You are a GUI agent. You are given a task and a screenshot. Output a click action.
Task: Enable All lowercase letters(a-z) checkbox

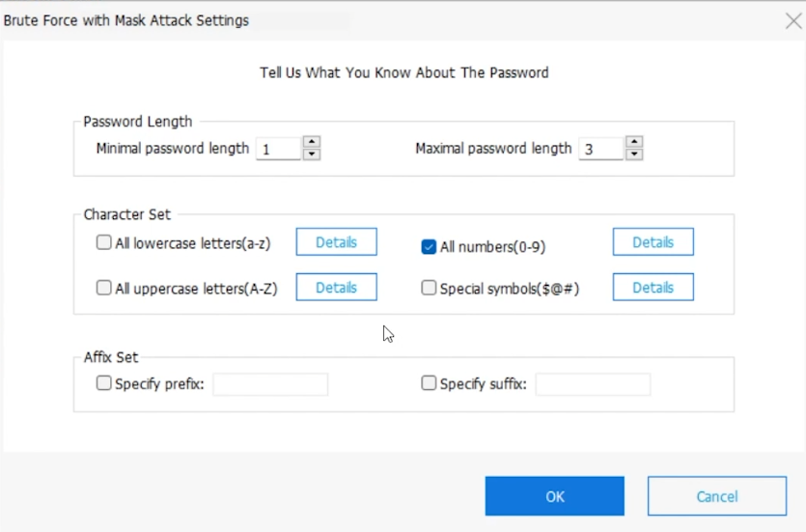(x=104, y=243)
